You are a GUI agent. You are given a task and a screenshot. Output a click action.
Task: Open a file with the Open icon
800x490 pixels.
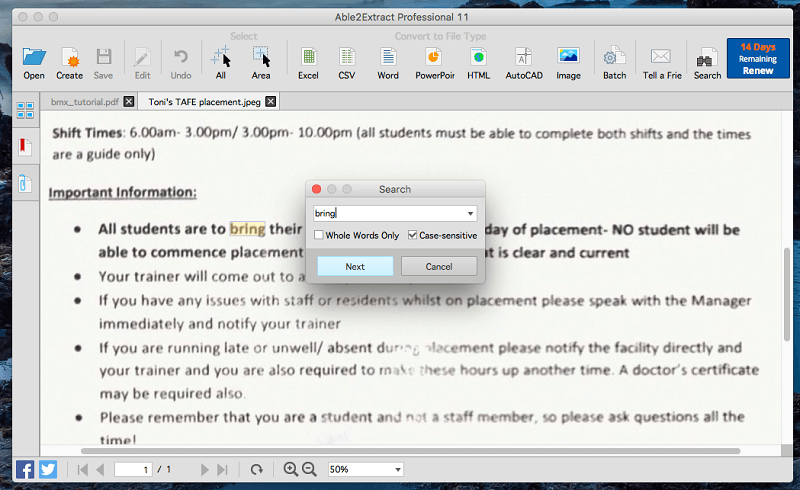34,57
